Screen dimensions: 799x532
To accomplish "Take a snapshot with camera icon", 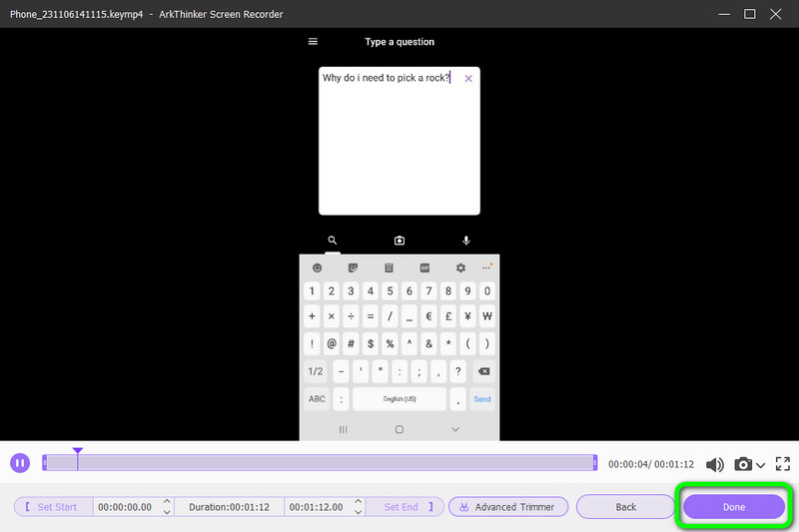I will pos(743,464).
